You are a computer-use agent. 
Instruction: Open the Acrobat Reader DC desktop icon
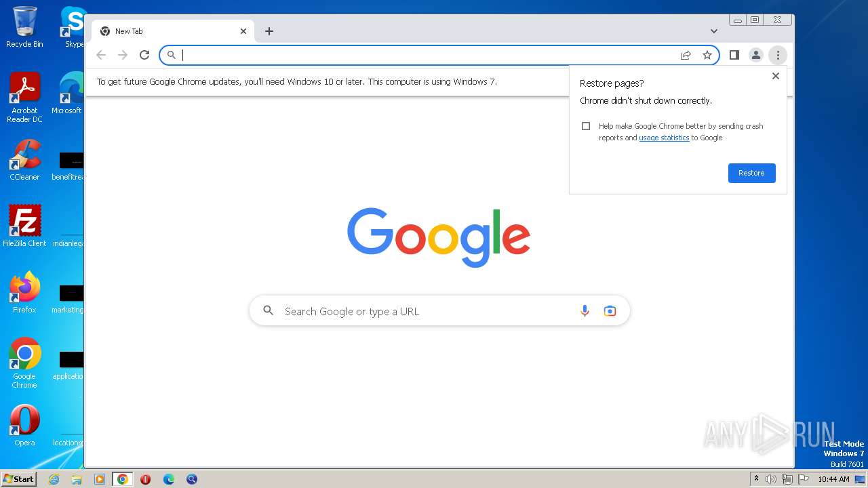coord(24,98)
